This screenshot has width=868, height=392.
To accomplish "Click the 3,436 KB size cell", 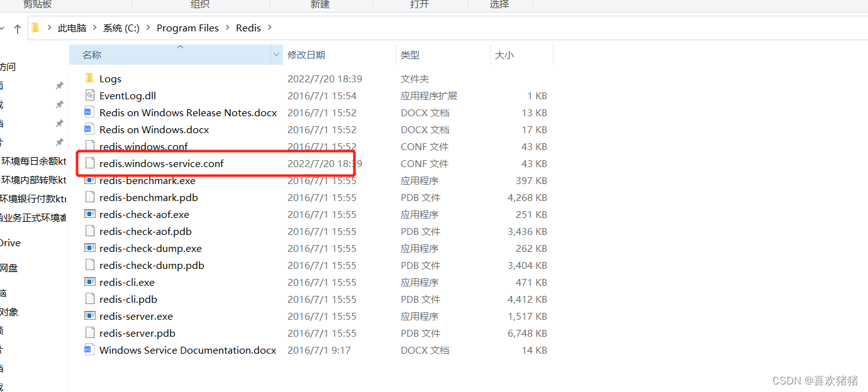I will (x=528, y=231).
